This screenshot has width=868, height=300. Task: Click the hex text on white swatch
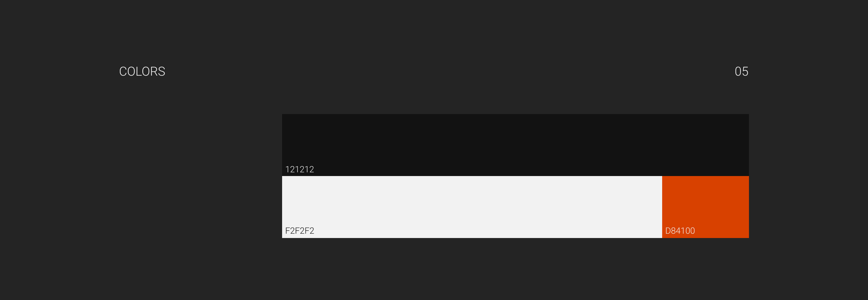[x=299, y=231]
